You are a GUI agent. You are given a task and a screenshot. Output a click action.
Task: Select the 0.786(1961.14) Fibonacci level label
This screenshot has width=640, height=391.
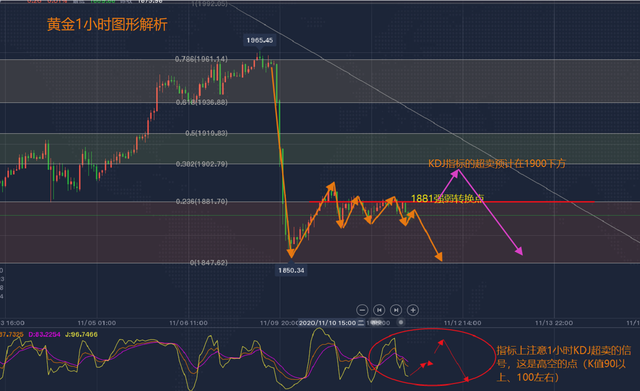click(x=201, y=59)
